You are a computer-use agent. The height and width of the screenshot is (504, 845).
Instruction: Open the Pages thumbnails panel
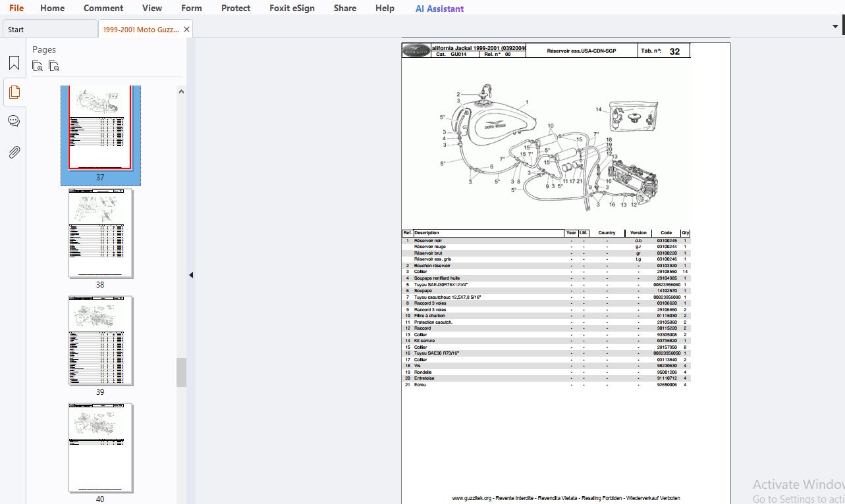point(14,92)
